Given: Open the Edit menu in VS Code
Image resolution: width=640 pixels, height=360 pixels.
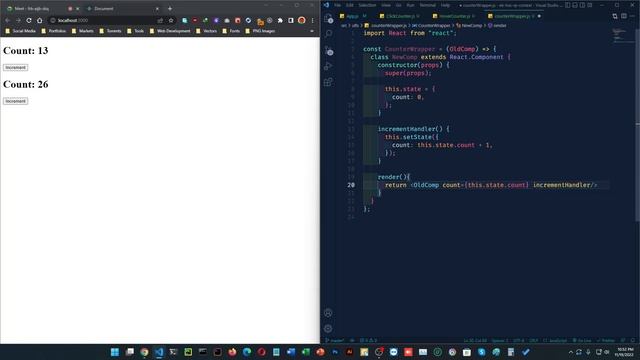Looking at the screenshot, I should [349, 5].
